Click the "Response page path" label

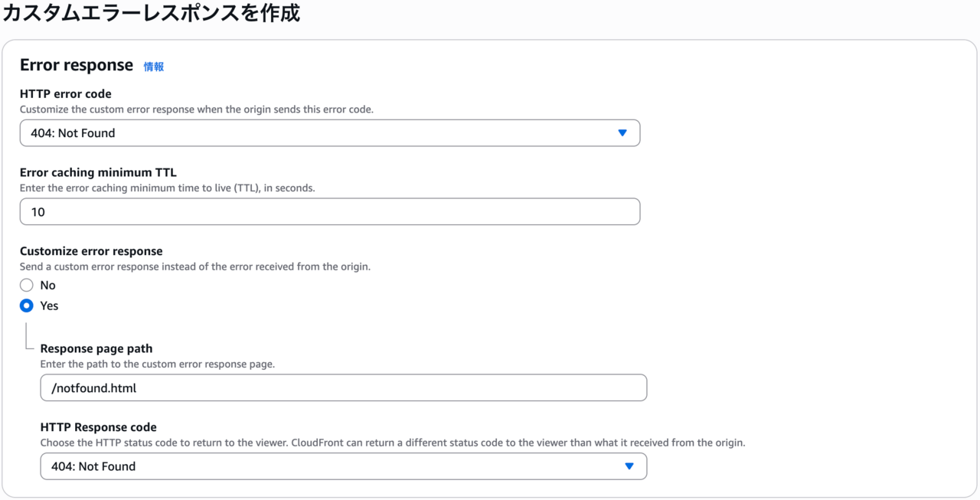[x=96, y=348]
